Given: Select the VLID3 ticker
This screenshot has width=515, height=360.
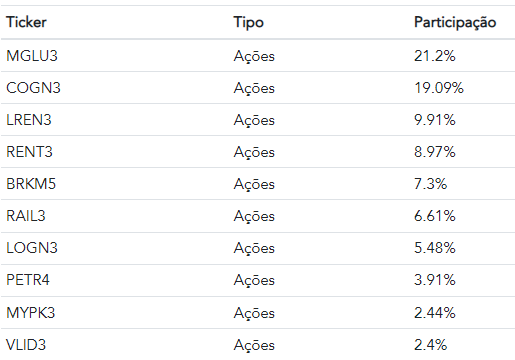Looking at the screenshot, I should (26, 345).
